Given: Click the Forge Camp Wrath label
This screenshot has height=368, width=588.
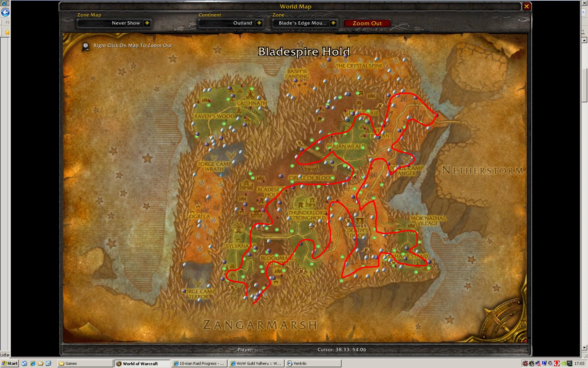Looking at the screenshot, I should [x=215, y=166].
